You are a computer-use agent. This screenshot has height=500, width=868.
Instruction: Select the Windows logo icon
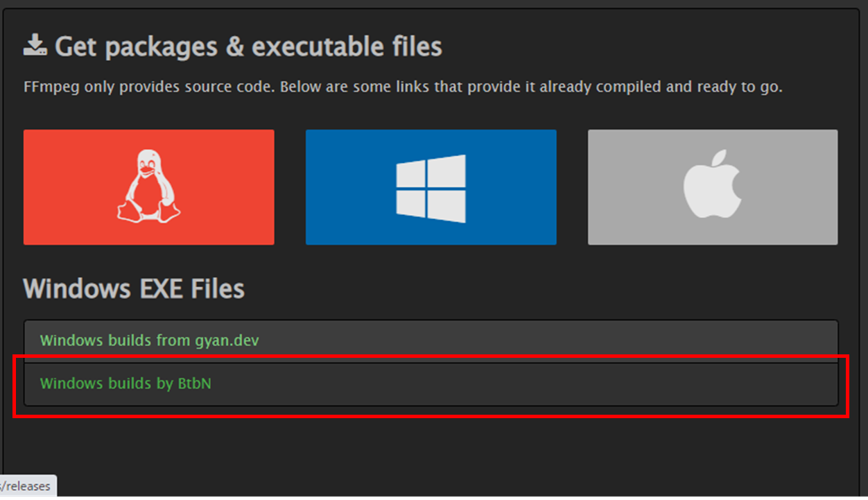(x=431, y=188)
